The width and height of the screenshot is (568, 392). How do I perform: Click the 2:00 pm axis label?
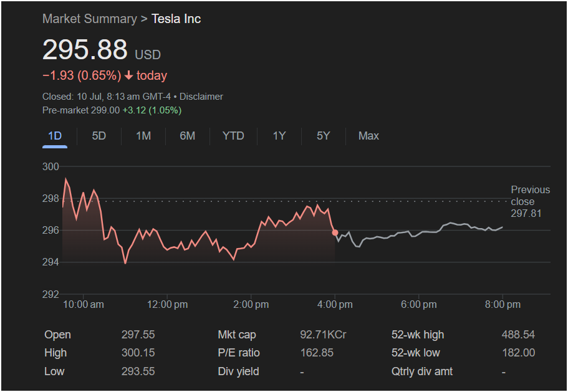click(x=251, y=305)
